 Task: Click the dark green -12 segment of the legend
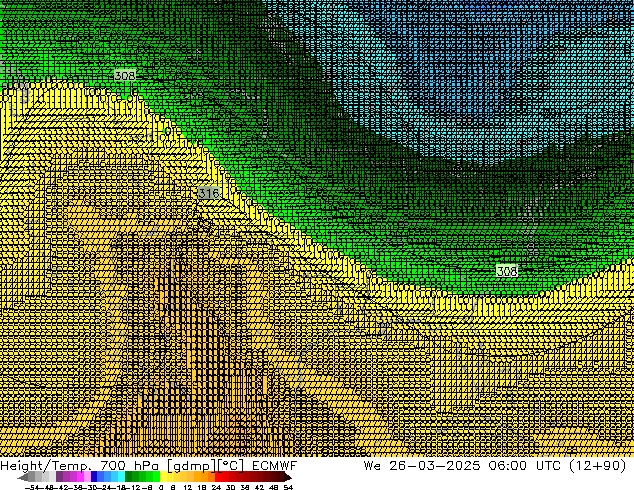click(129, 478)
